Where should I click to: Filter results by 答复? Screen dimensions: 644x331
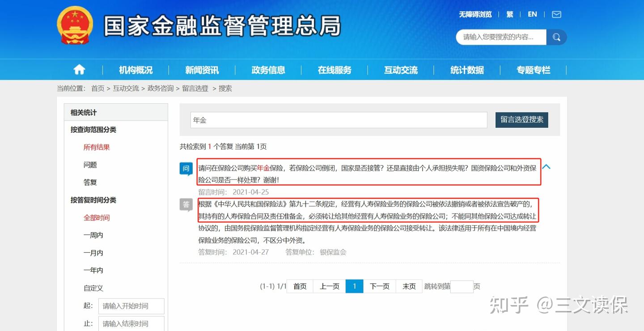(90, 182)
